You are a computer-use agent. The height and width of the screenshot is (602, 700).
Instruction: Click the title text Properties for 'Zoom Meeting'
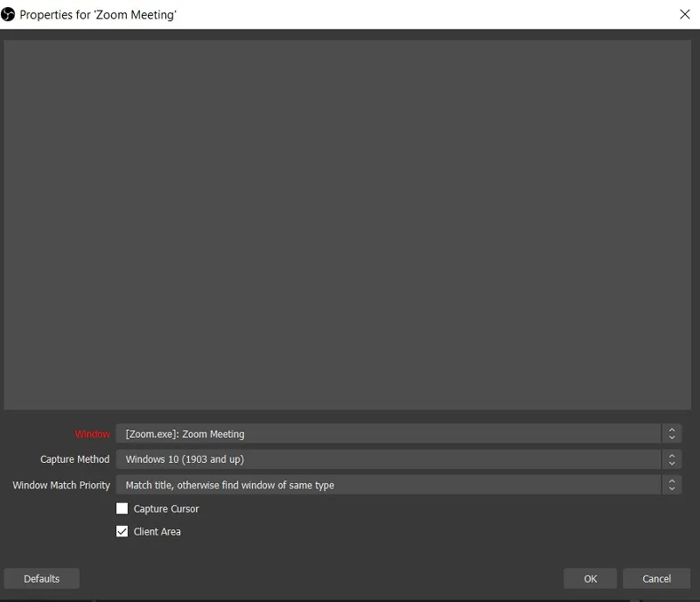[x=98, y=15]
